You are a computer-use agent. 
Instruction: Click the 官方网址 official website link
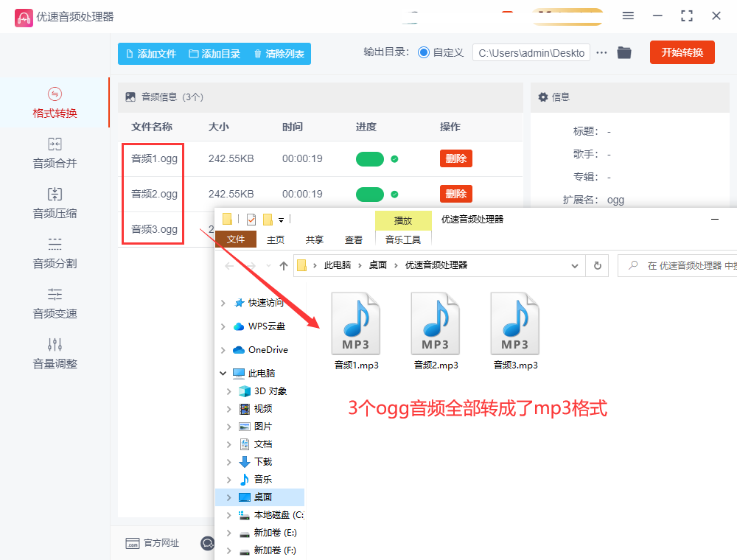tap(153, 543)
